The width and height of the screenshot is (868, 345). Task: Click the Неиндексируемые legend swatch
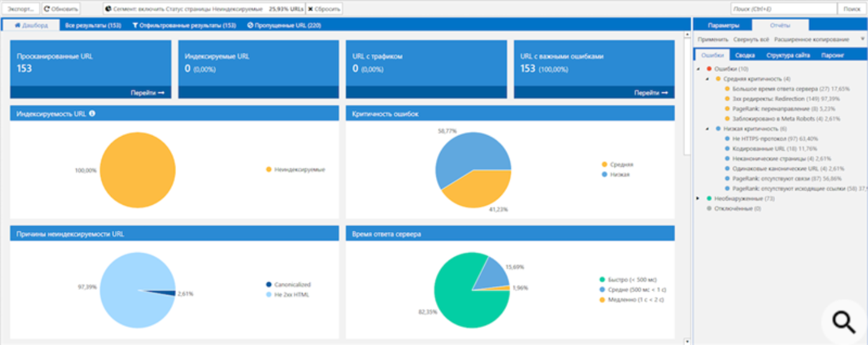tap(268, 169)
